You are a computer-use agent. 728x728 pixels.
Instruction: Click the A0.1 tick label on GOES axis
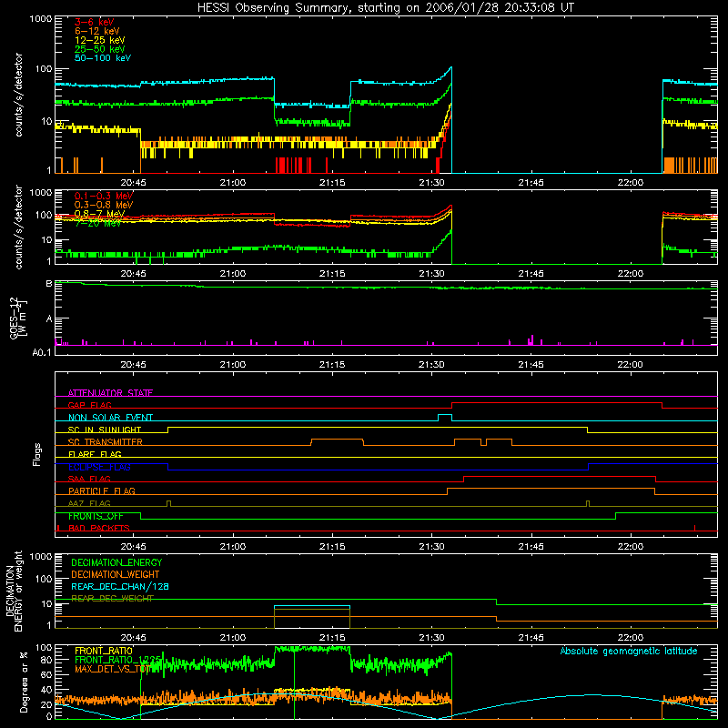pyautogui.click(x=42, y=353)
